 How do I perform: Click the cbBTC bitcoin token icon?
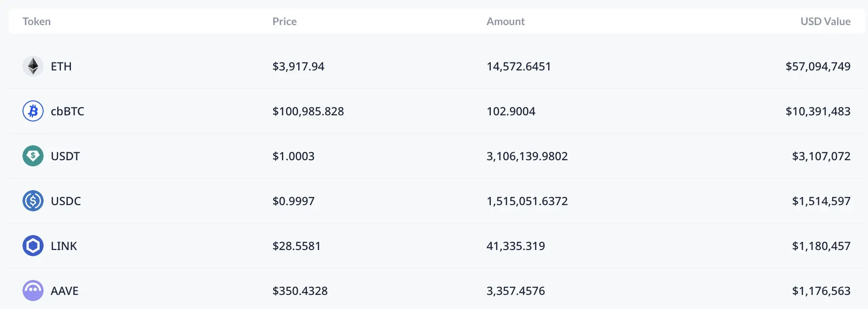tap(33, 111)
